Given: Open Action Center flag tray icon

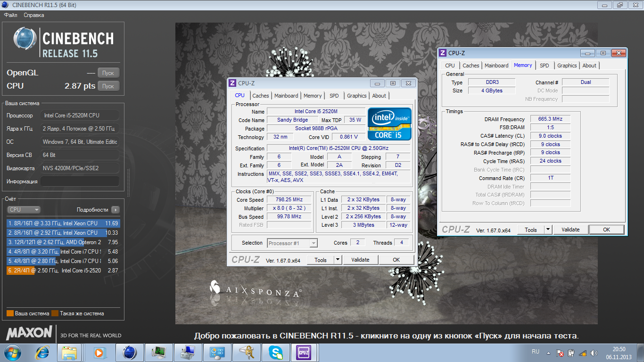Looking at the screenshot, I should tap(560, 353).
